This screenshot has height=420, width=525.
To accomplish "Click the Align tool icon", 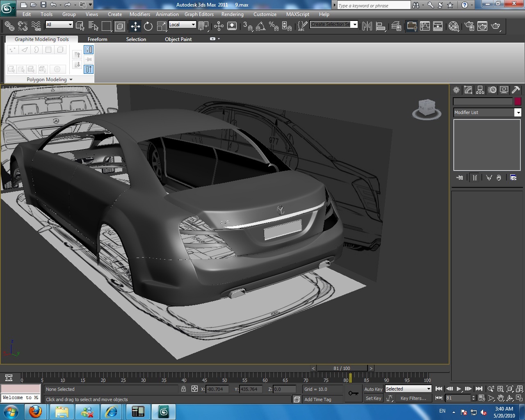I will (x=381, y=26).
